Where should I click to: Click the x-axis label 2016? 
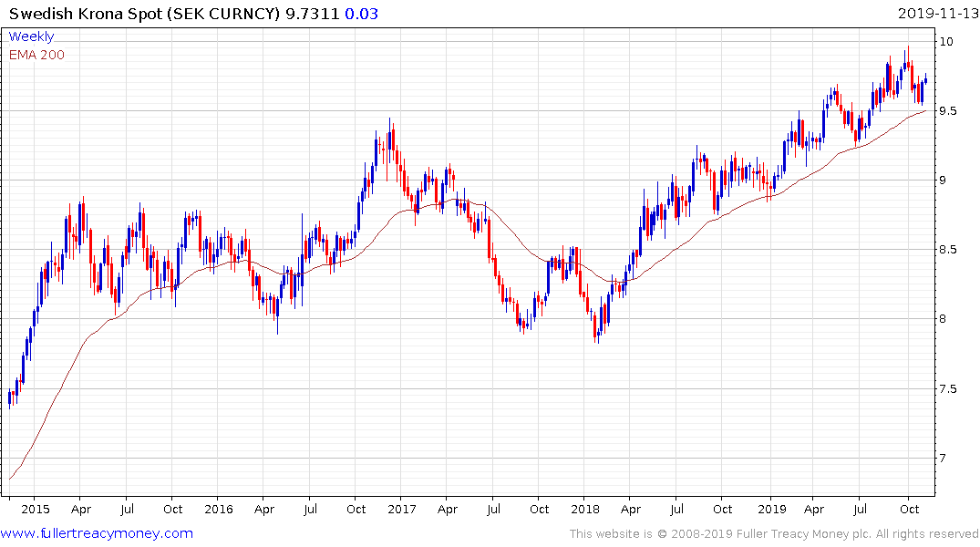pos(218,510)
